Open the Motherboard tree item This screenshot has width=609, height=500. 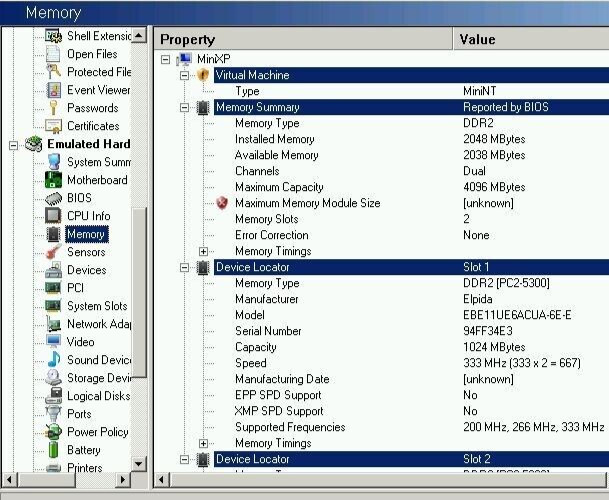(x=97, y=180)
